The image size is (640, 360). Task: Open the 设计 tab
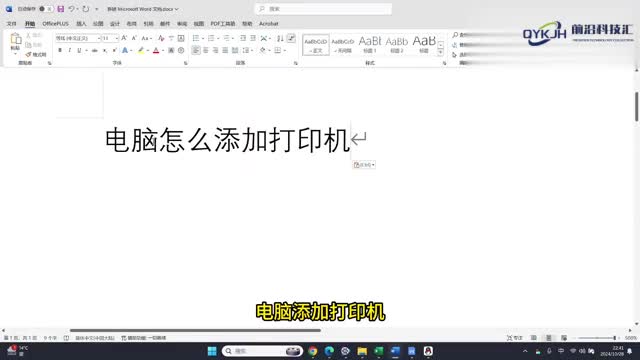(115, 24)
